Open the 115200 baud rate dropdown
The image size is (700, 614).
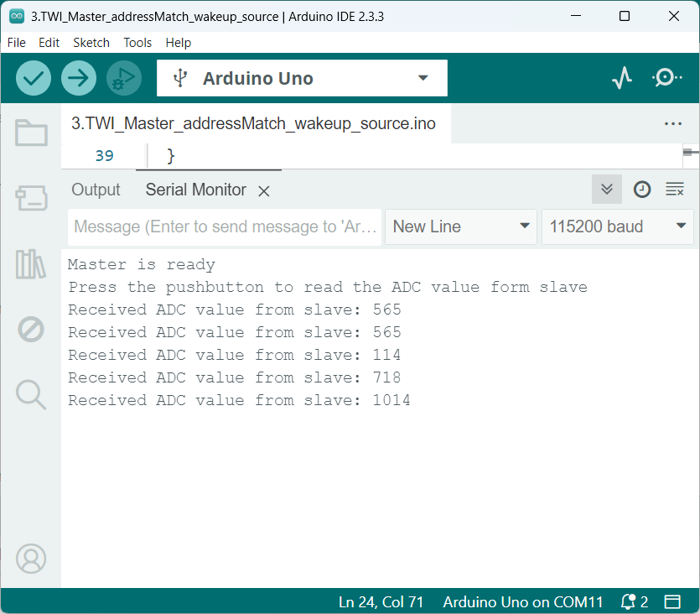click(x=617, y=226)
